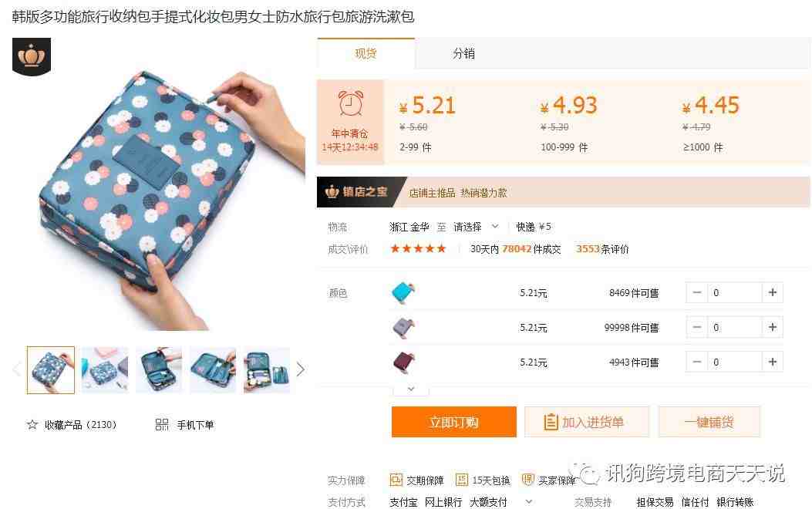Open the QR code mobile order icon

point(162,425)
